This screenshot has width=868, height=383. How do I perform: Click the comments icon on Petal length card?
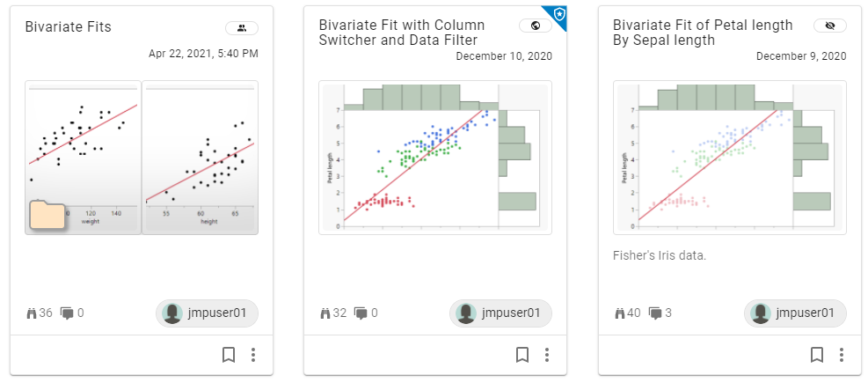click(x=654, y=313)
